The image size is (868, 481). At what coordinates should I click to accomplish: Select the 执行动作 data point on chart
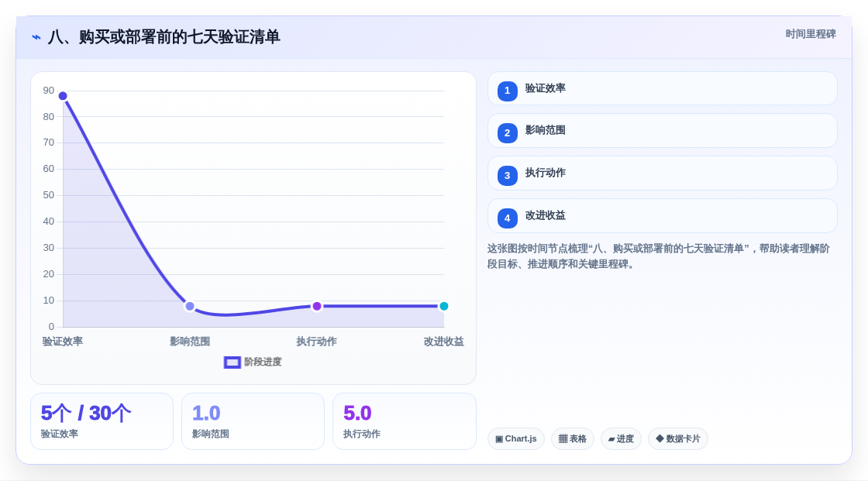coord(317,306)
